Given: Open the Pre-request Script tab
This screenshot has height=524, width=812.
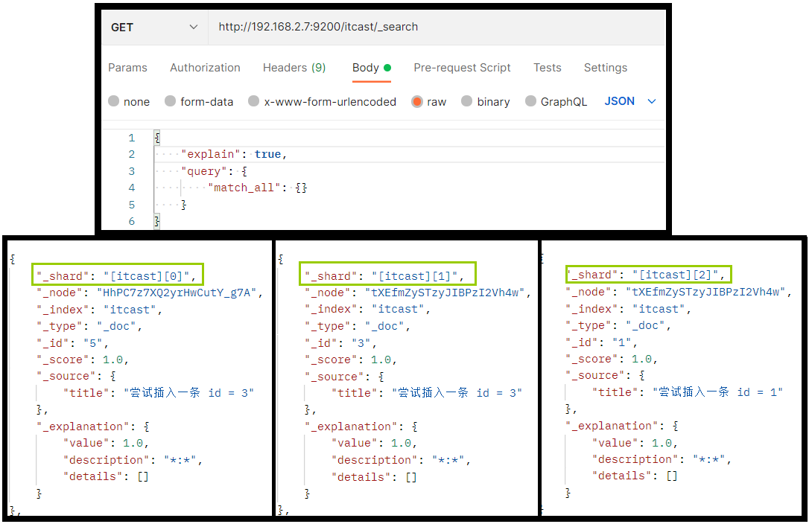Looking at the screenshot, I should 462,68.
